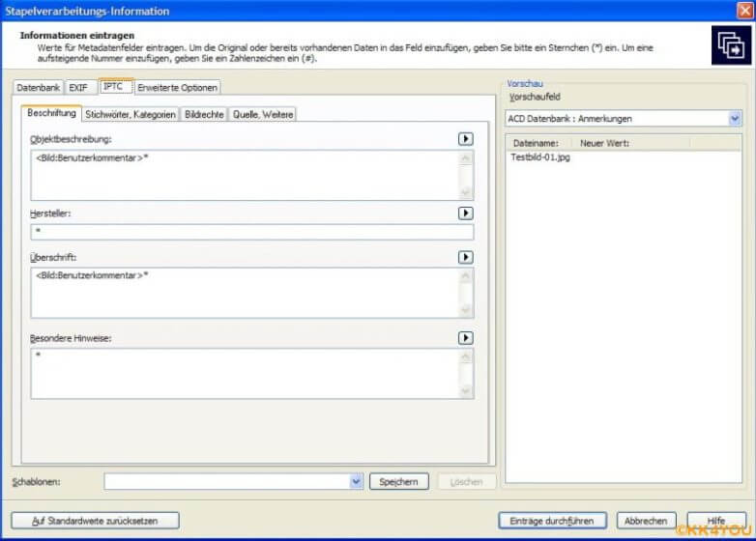The image size is (756, 541).
Task: Click the Abbrechen button
Action: [x=646, y=521]
